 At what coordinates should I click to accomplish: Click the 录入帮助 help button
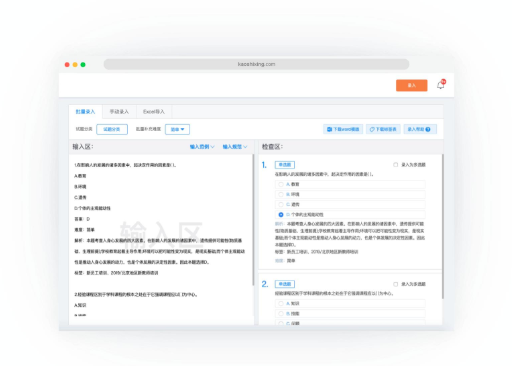[420, 129]
